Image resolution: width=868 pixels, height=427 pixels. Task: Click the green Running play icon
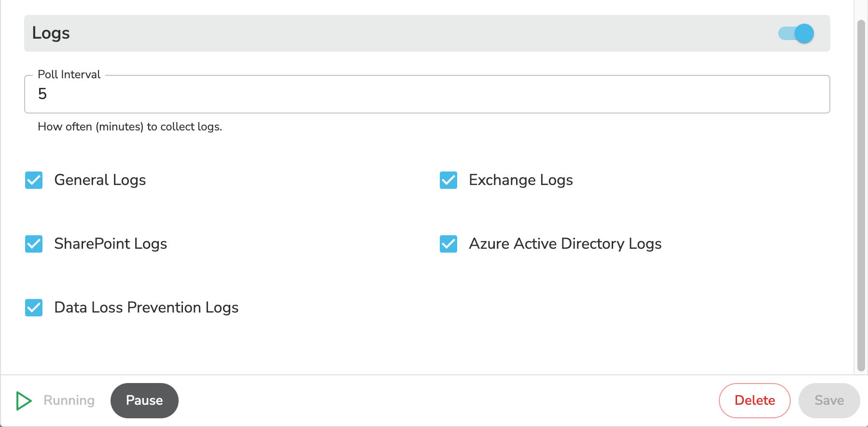(x=24, y=401)
